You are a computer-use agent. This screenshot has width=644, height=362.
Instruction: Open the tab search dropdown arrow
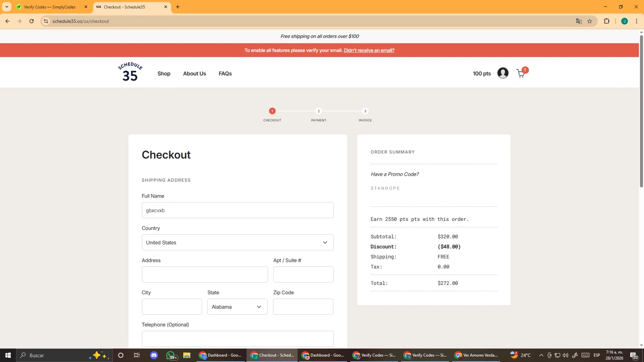6,7
